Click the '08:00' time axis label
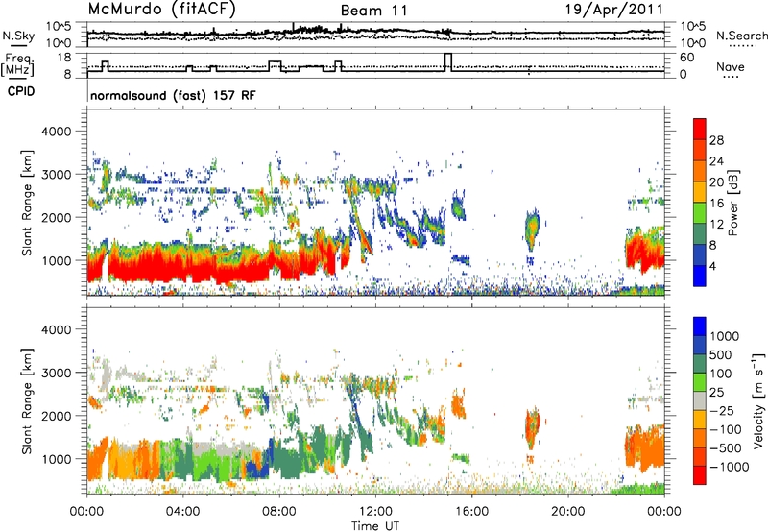 (279, 512)
